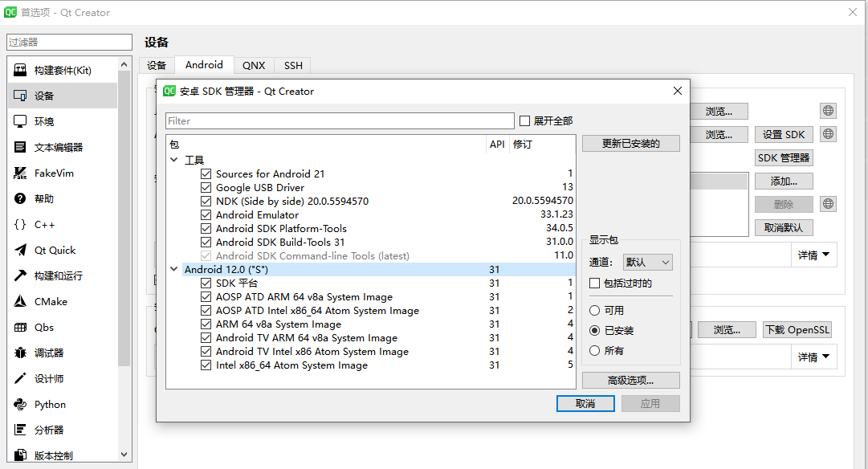Expand 详情 below the 下载 OpenSSL button
The height and width of the screenshot is (469, 868).
click(x=813, y=357)
